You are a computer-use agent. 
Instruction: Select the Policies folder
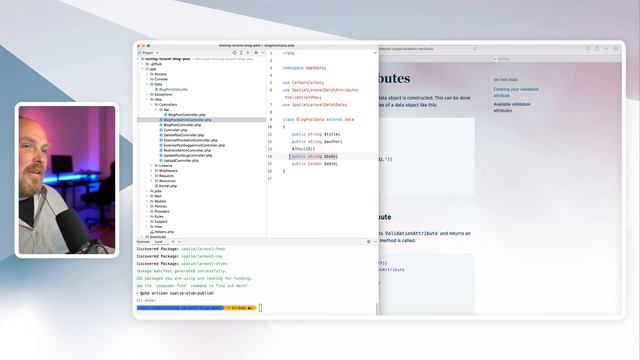pyautogui.click(x=158, y=207)
